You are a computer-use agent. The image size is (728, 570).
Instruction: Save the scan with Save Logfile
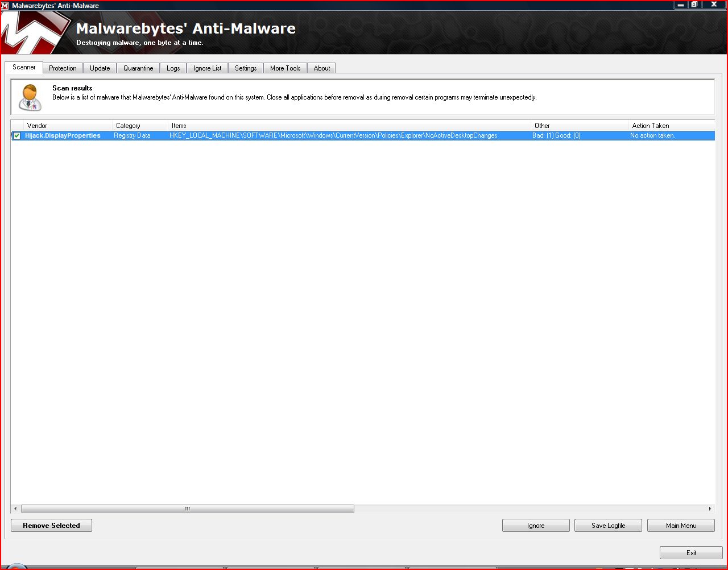(608, 526)
